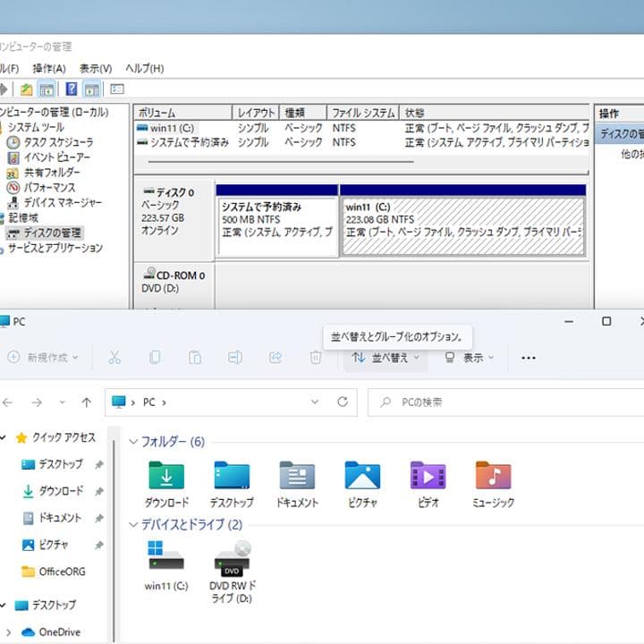Viewport: 644px width, 644px height.
Task: Click the Up arrow in Explorer
Action: [86, 402]
